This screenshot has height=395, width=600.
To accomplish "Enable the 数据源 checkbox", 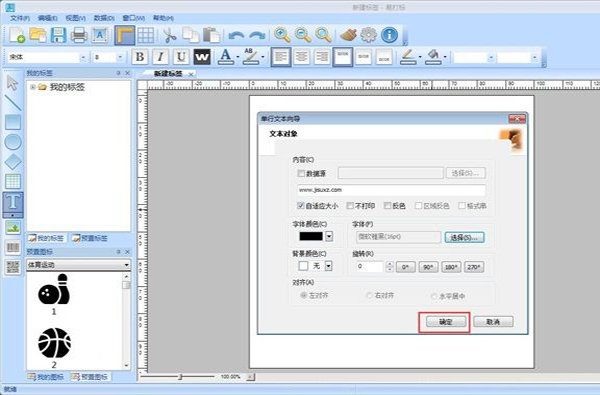I will (301, 173).
